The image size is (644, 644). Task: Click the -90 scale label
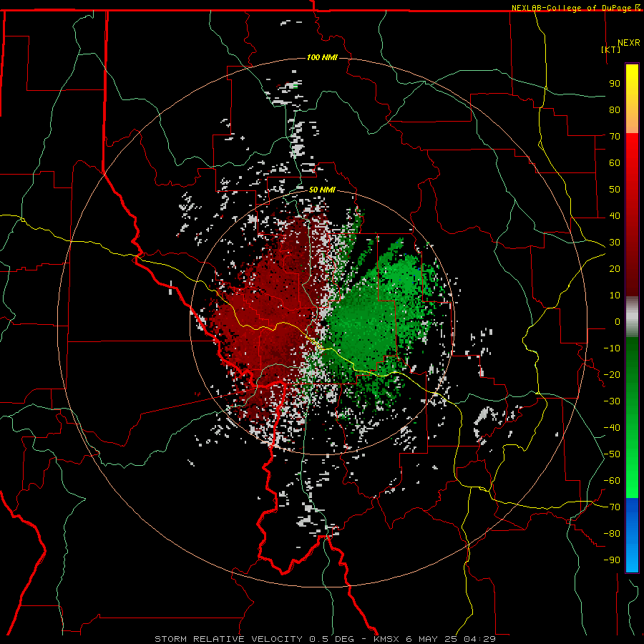pos(612,560)
